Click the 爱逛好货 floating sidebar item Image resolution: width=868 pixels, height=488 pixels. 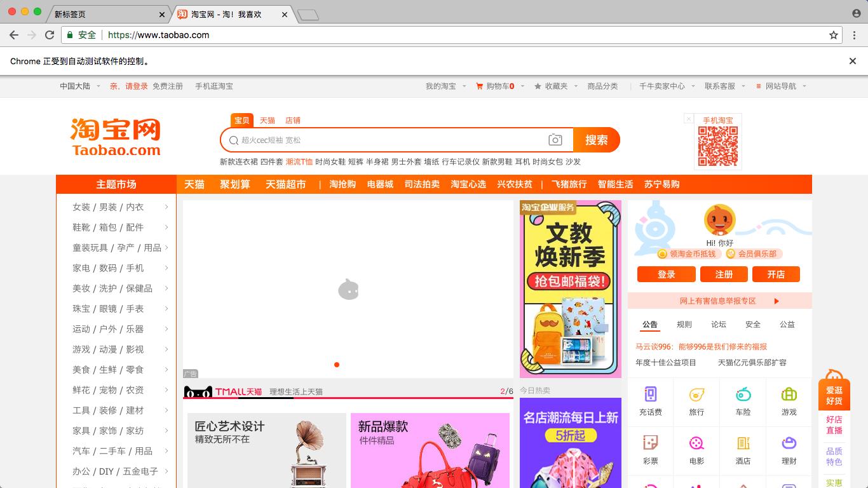[x=834, y=395]
